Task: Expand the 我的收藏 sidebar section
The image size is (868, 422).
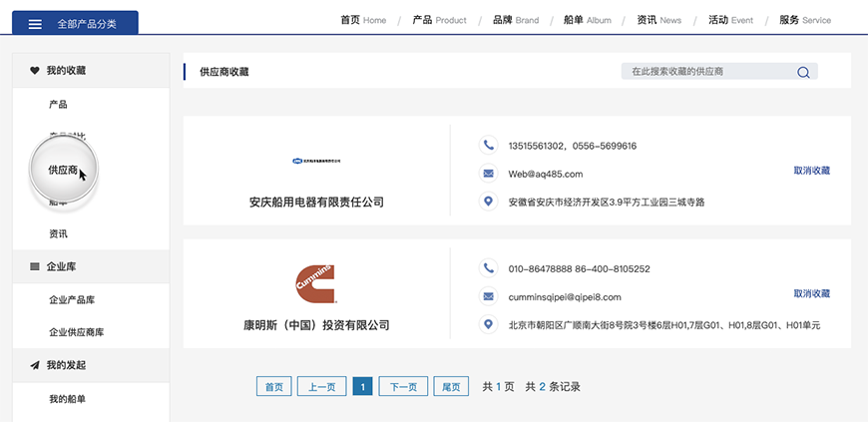Action: tap(66, 71)
